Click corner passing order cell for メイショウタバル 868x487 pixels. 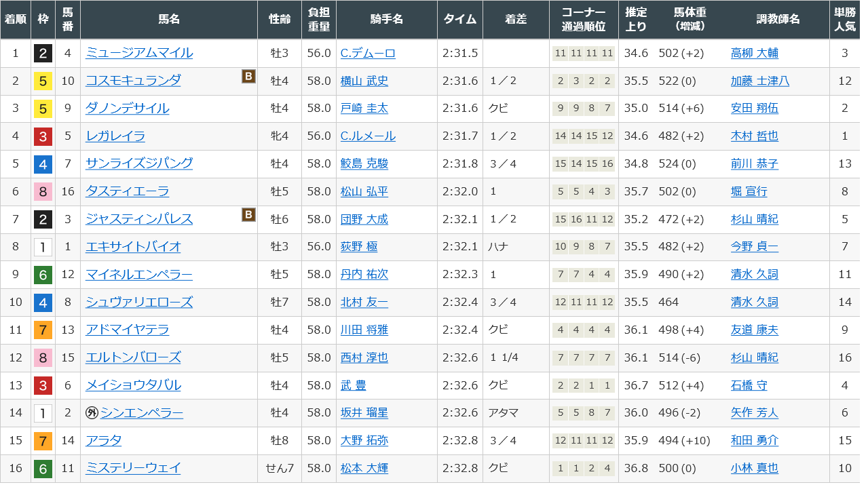point(584,385)
